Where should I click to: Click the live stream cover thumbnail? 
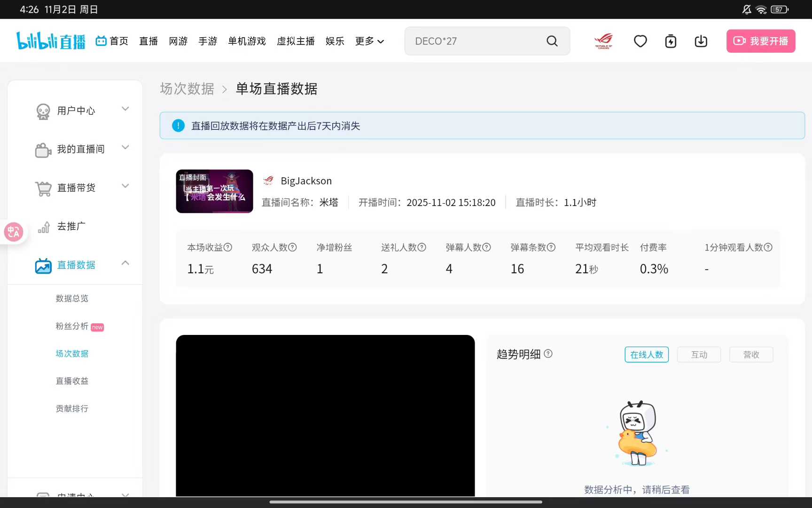pyautogui.click(x=214, y=191)
